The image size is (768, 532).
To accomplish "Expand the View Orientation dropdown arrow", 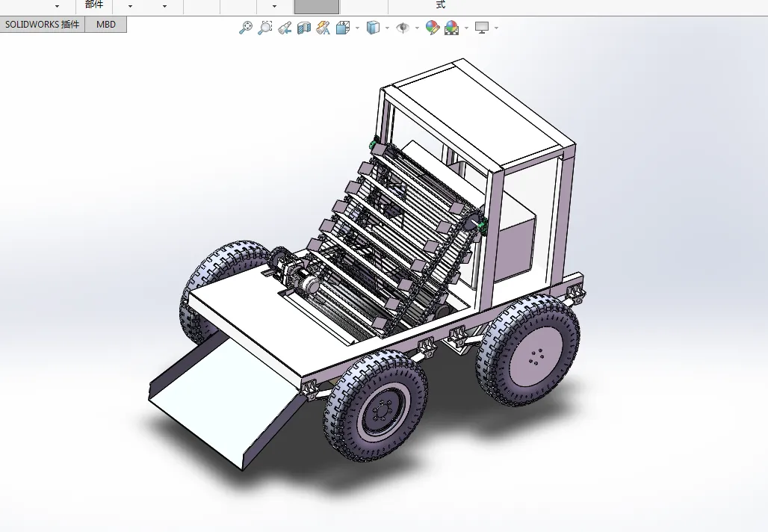I will [357, 28].
